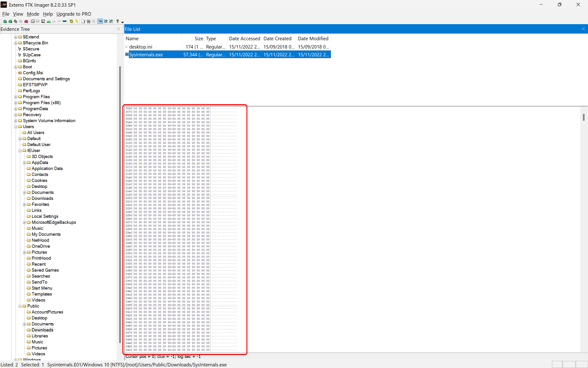Close the Evidence Tree panel
This screenshot has height=368, width=588.
tap(119, 29)
